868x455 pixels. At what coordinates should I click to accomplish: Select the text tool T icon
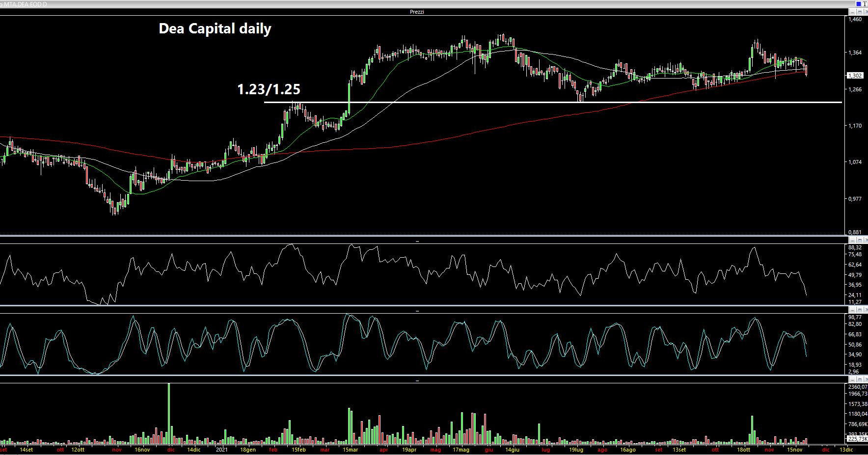tap(865, 4)
